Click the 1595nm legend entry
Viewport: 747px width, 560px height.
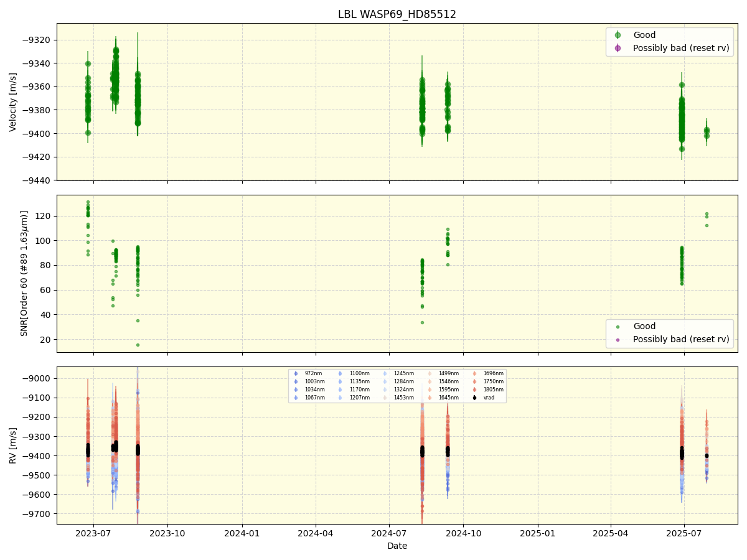[x=442, y=390]
